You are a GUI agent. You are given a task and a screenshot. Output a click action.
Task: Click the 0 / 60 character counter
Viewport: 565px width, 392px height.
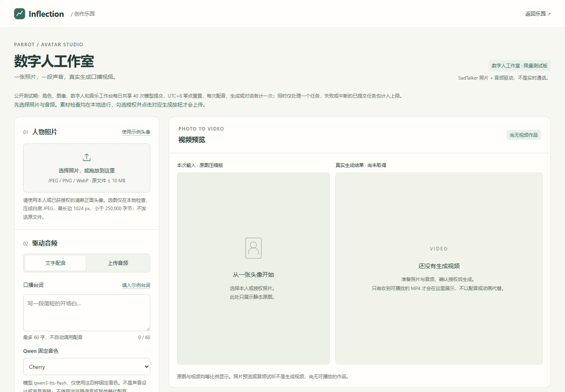pos(144,338)
